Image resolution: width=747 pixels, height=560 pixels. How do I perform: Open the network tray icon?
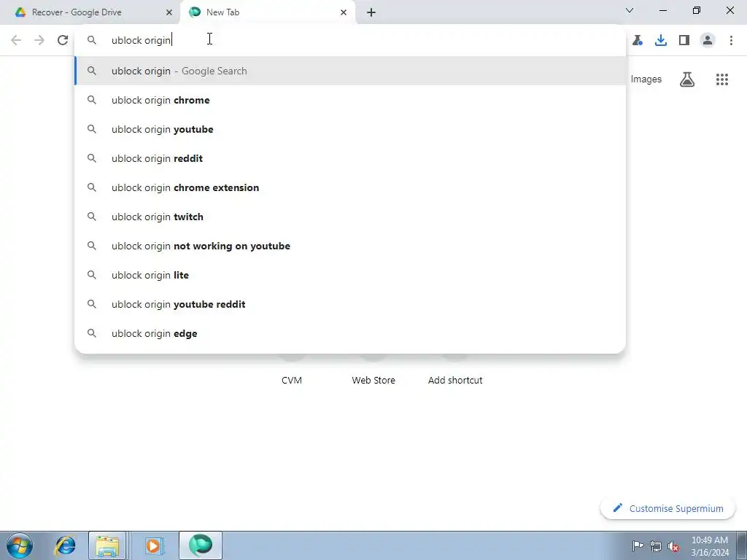656,546
